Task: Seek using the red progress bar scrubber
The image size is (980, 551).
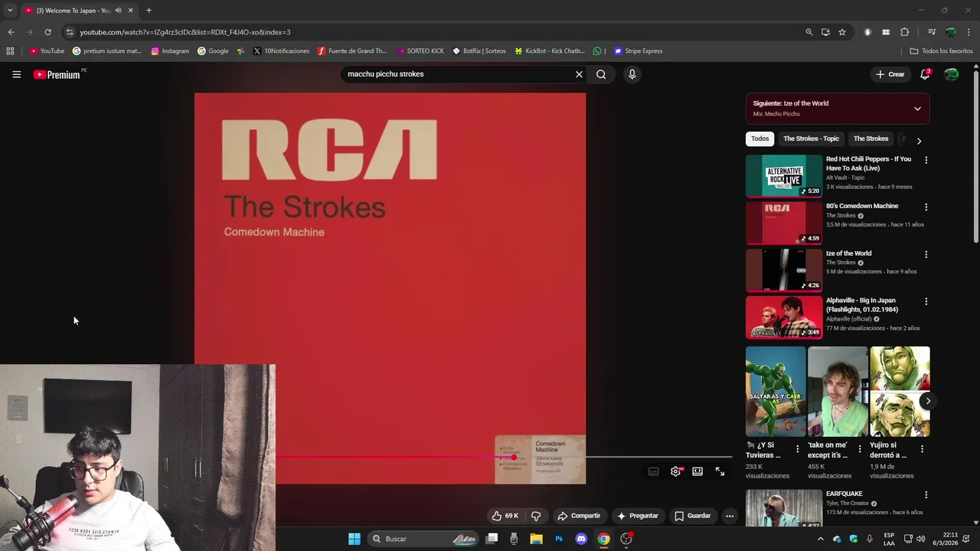Action: coord(514,458)
